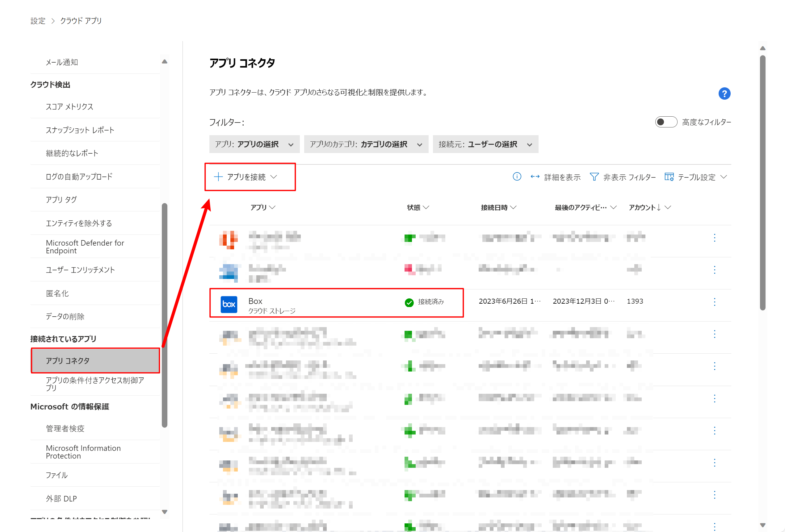Click the green 接続済み status checkmark
The height and width of the screenshot is (532, 785).
pyautogui.click(x=409, y=302)
